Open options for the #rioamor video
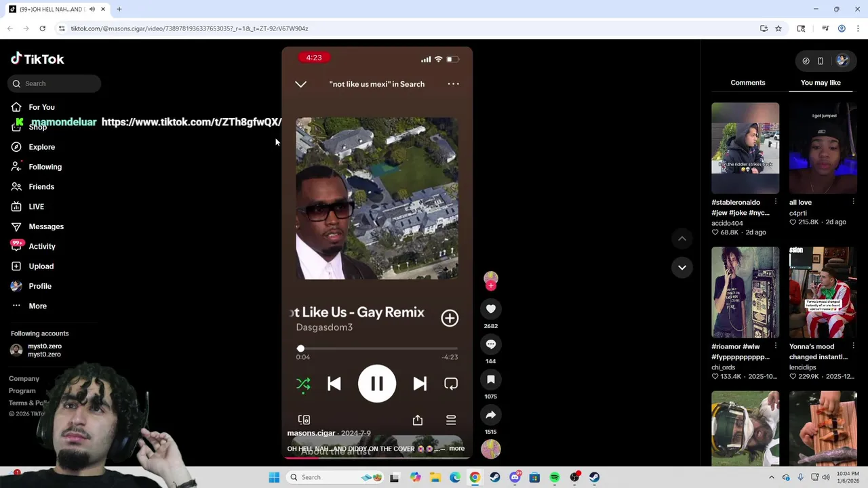The height and width of the screenshot is (488, 868). (775, 346)
